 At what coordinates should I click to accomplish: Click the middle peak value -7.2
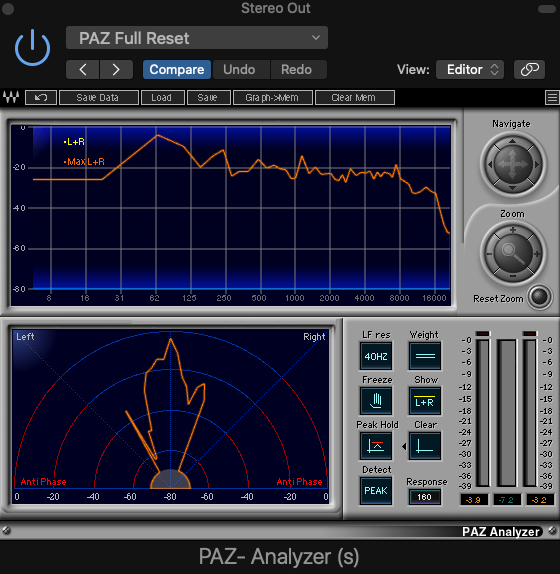[507, 500]
